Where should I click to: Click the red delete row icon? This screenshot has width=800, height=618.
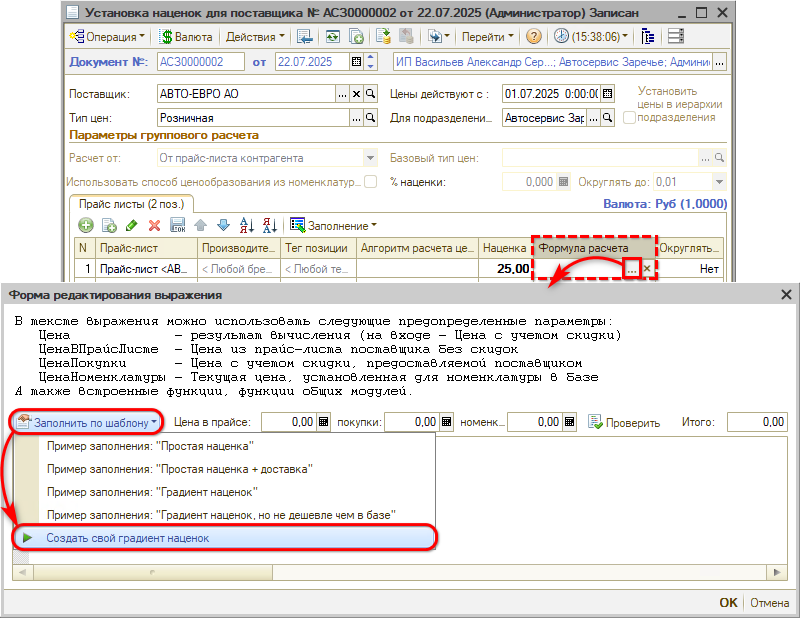point(154,225)
